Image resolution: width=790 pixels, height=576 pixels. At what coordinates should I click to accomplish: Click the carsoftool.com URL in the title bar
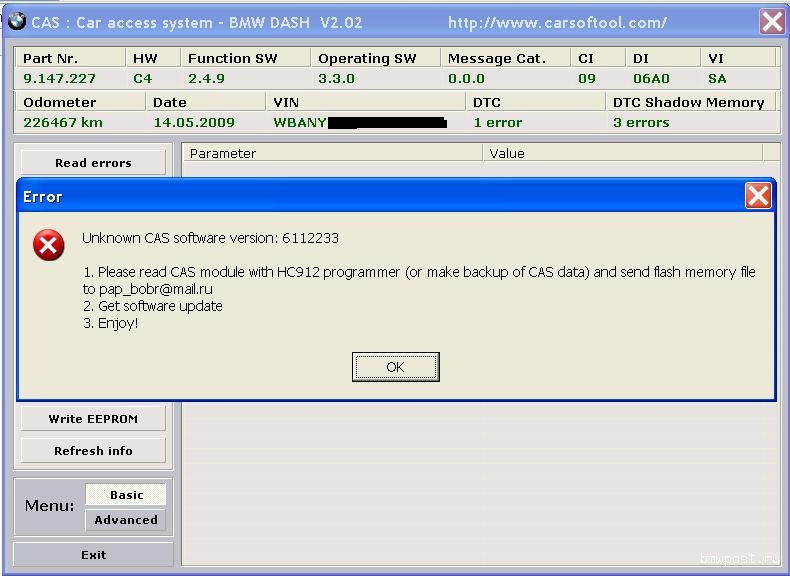coord(557,22)
